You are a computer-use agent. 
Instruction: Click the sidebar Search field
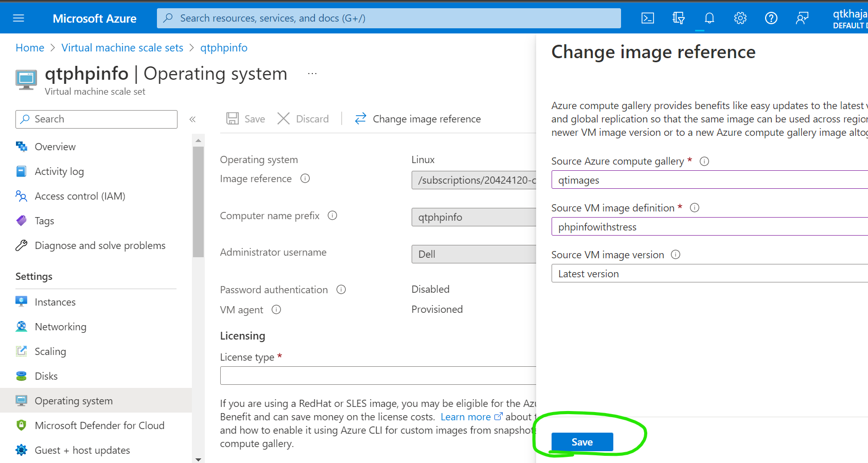point(97,119)
